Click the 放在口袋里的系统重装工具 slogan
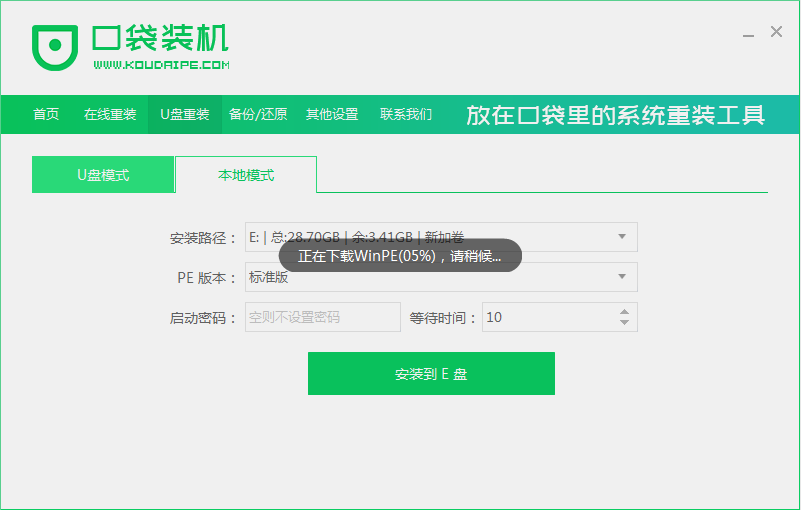The height and width of the screenshot is (510, 801). coord(616,114)
